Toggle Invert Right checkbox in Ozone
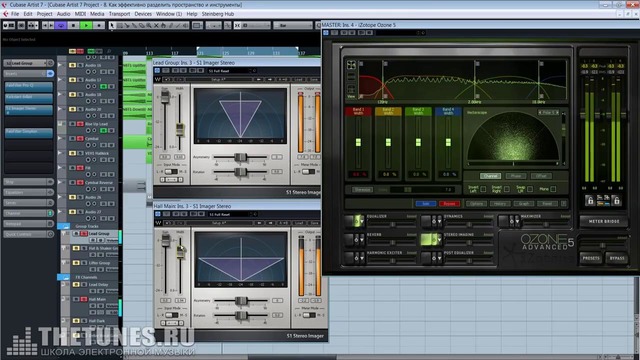 point(507,189)
